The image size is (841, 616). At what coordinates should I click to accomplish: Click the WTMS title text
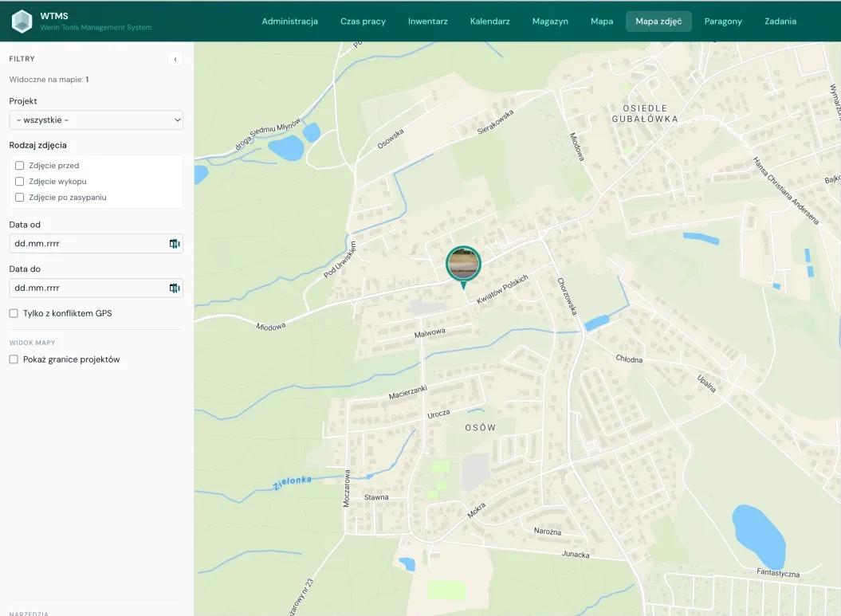54,16
